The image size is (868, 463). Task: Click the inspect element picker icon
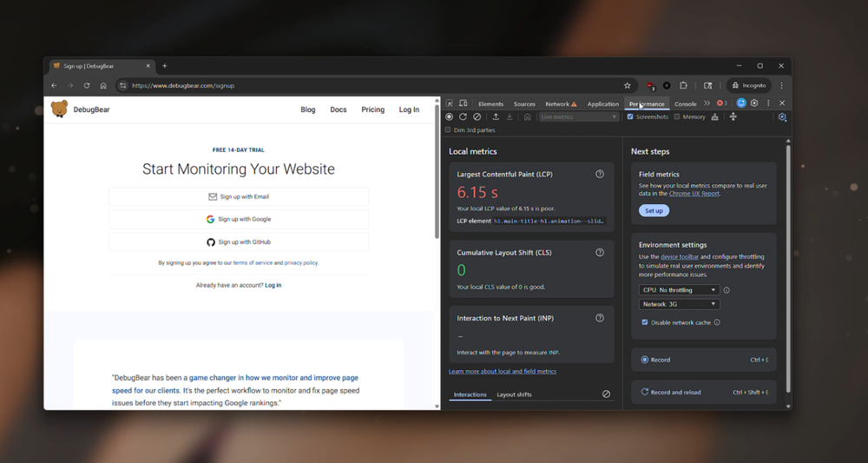click(450, 103)
